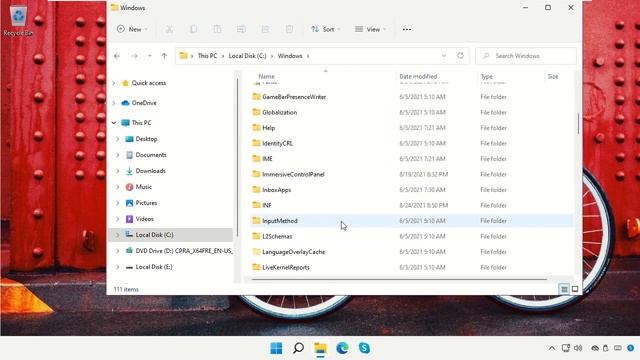Select Local Disk (E:) in sidebar

pyautogui.click(x=153, y=267)
